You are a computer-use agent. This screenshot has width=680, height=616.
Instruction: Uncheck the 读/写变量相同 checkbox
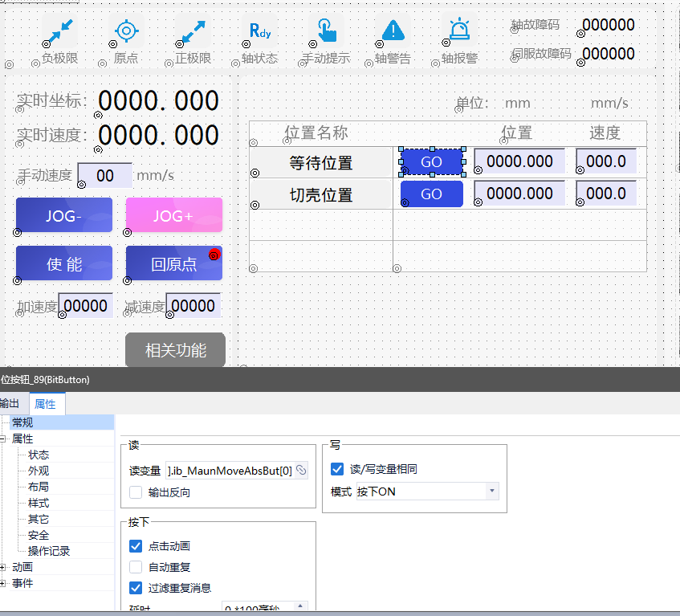click(x=337, y=469)
